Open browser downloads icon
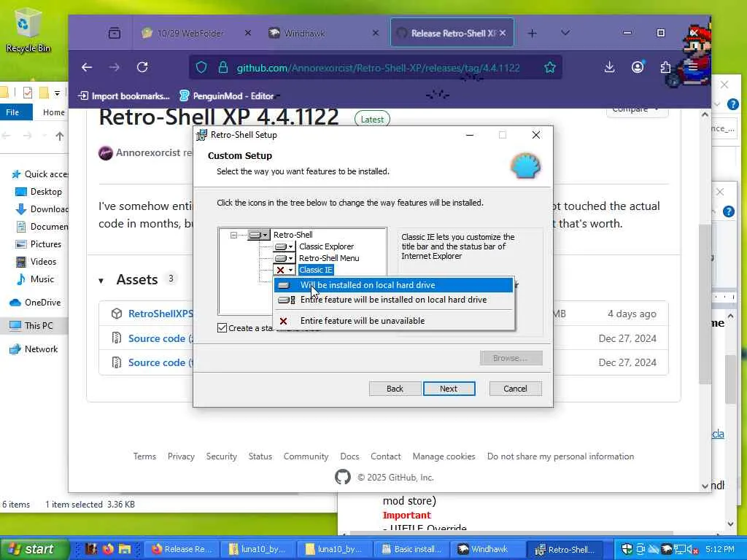The height and width of the screenshot is (560, 747). tap(609, 68)
